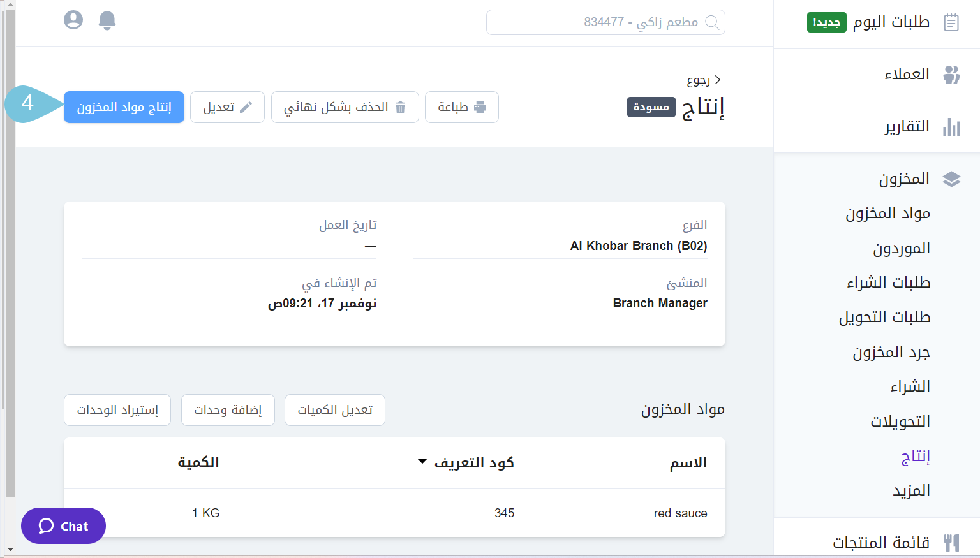This screenshot has width=980, height=558.
Task: Open the user profile icon
Action: pos(73,20)
